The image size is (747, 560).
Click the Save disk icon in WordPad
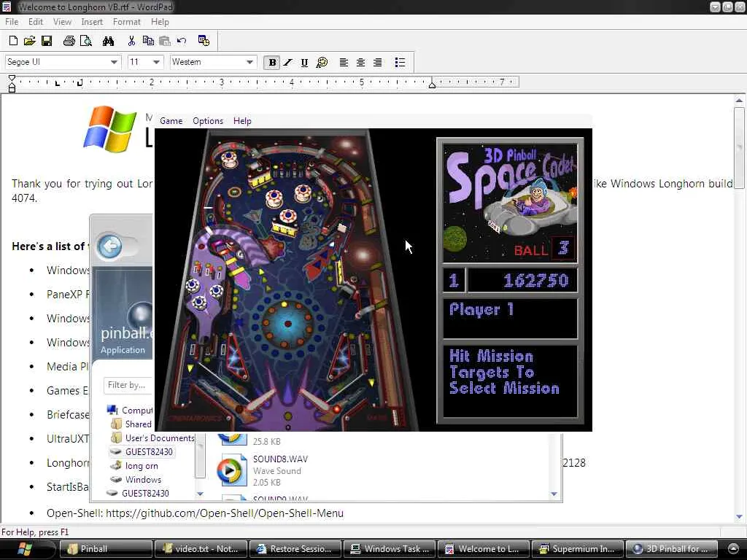tap(47, 41)
